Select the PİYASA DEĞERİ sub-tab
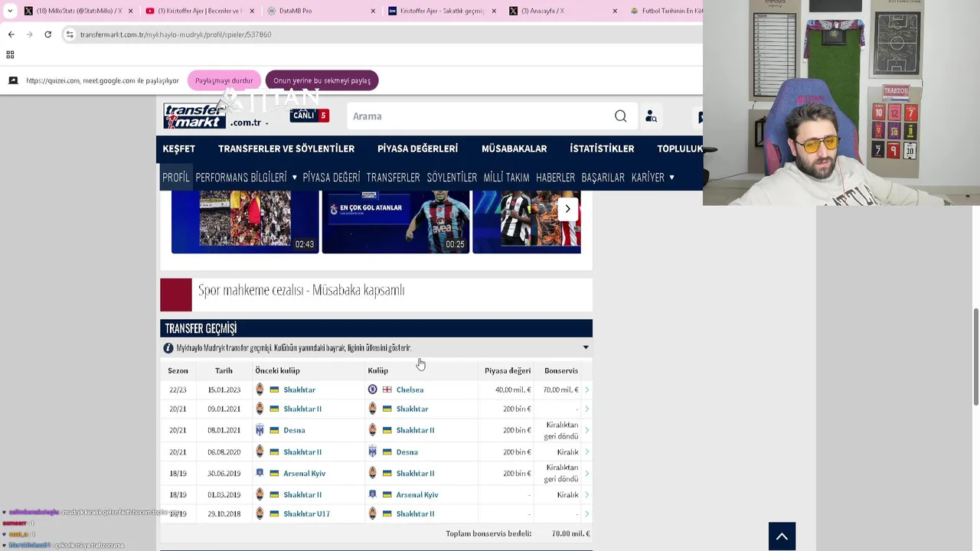980x551 pixels. pos(331,178)
